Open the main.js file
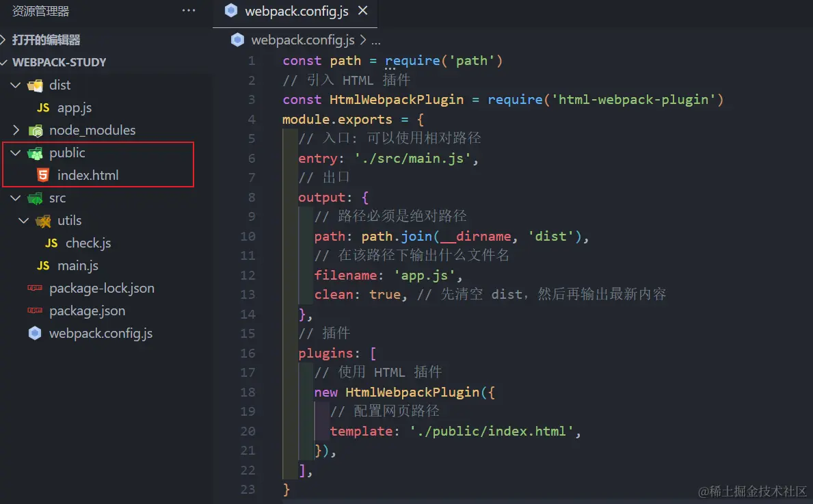This screenshot has width=813, height=504. [x=78, y=266]
